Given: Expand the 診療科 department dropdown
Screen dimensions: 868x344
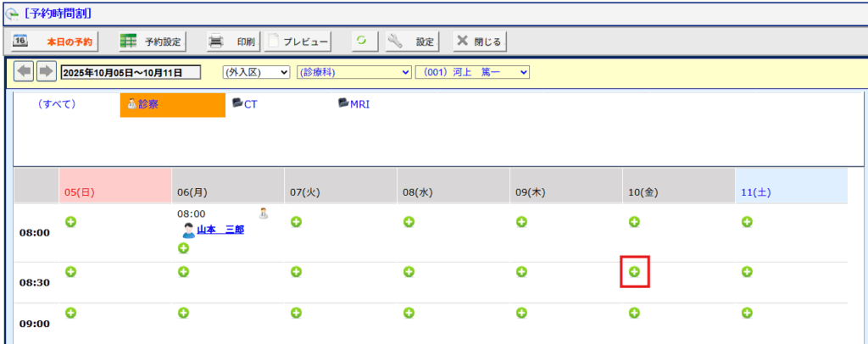Looking at the screenshot, I should 353,73.
